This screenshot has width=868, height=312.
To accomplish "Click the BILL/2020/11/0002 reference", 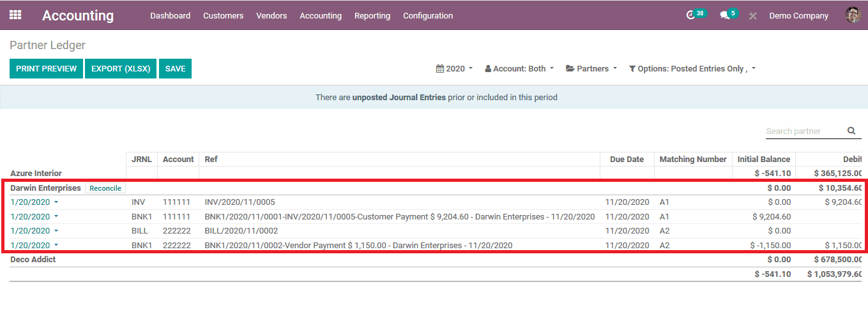I will (x=241, y=231).
